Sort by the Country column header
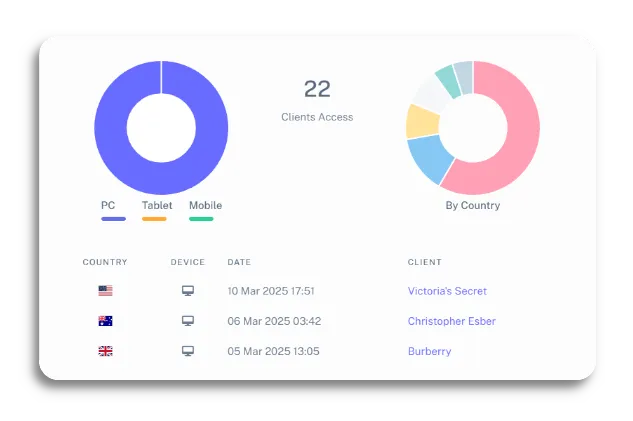The width and height of the screenshot is (633, 421). [x=105, y=262]
